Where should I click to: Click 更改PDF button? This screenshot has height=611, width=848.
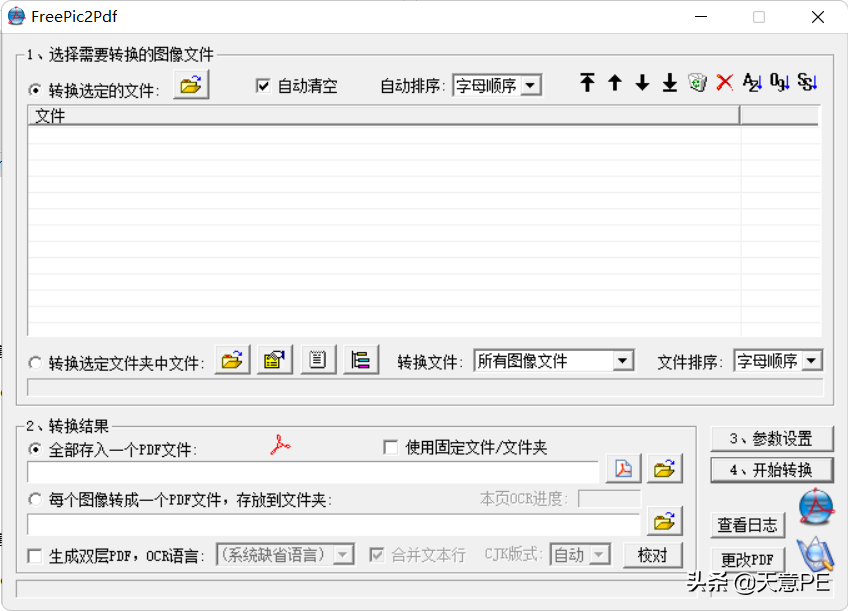pos(747,559)
